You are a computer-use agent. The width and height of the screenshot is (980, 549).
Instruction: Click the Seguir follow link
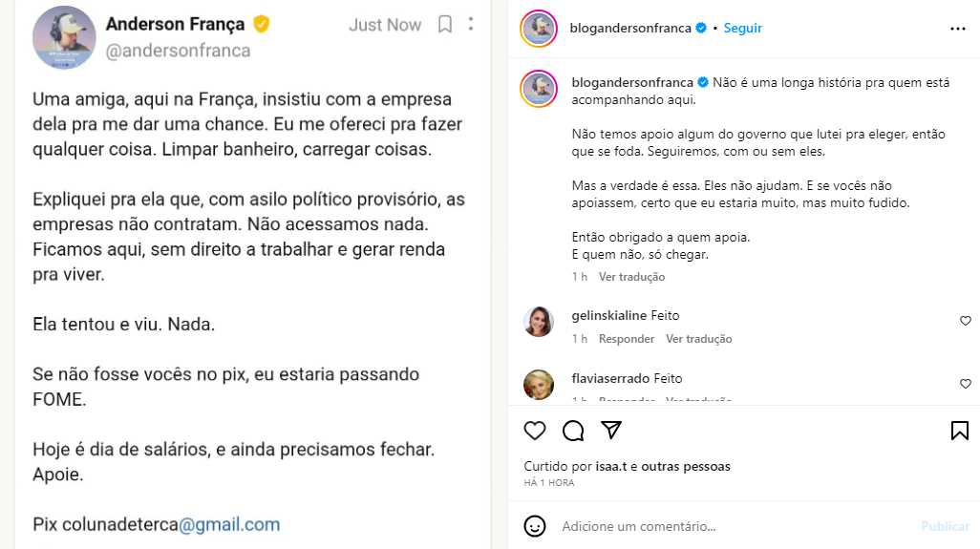tap(742, 28)
